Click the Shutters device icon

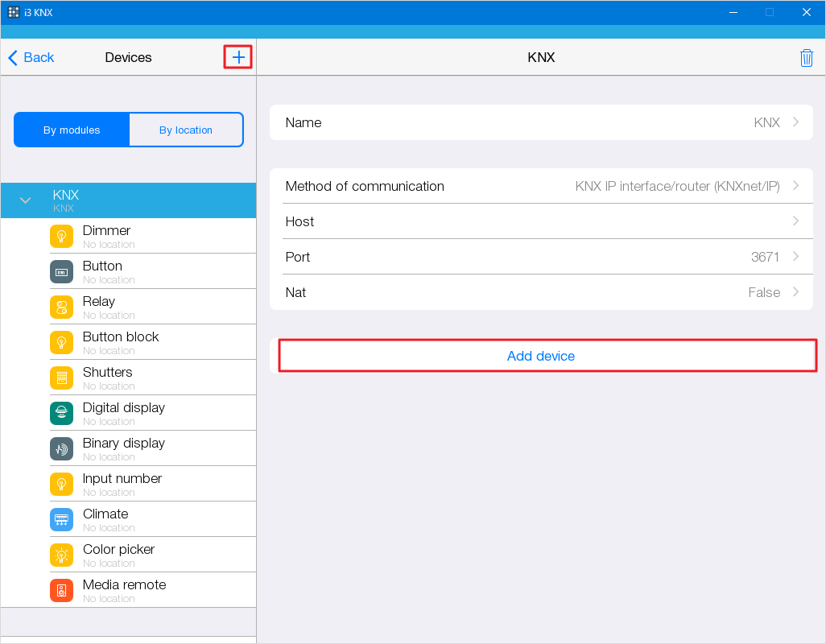[61, 378]
